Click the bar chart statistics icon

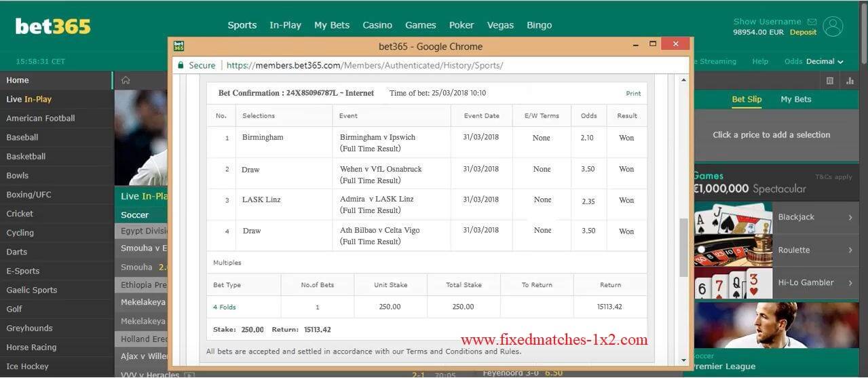click(850, 81)
